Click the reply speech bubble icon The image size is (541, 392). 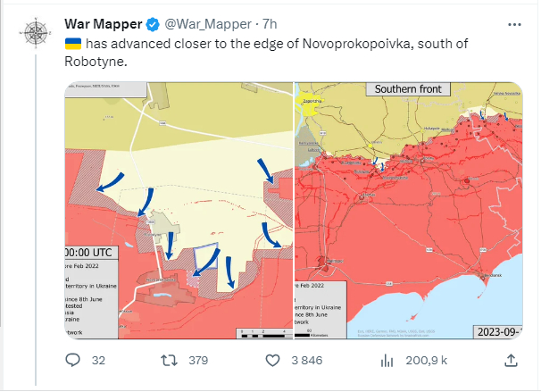pyautogui.click(x=72, y=360)
